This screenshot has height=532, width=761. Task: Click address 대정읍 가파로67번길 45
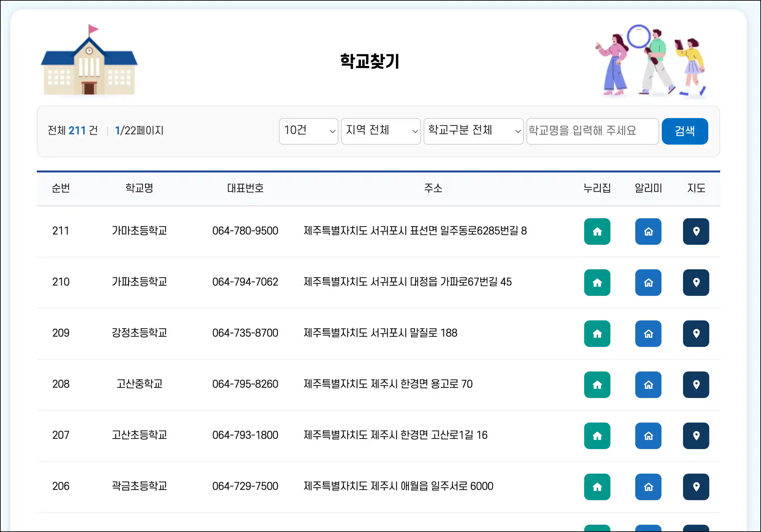click(461, 282)
